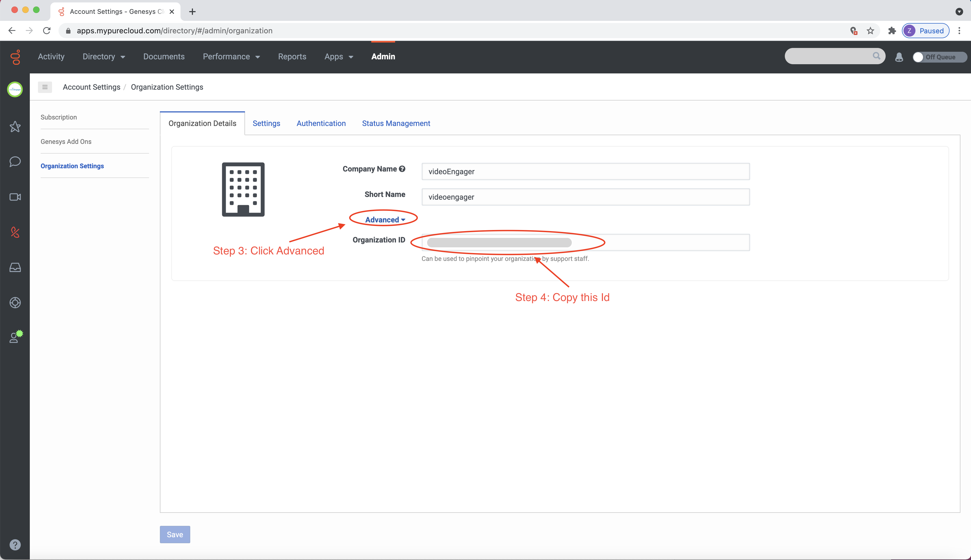Open the user profile avatar in sidebar
The image size is (971, 560).
tap(15, 89)
